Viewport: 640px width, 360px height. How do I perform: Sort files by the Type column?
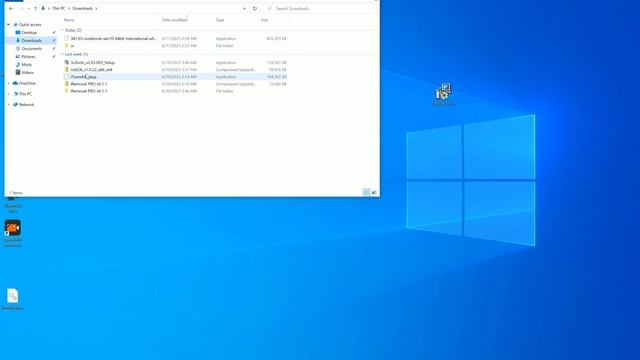click(220, 20)
